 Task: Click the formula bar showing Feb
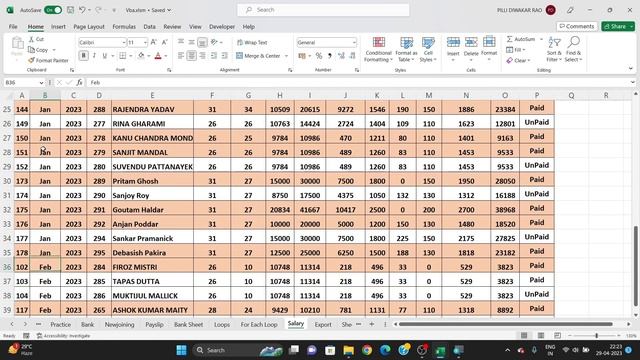(359, 82)
